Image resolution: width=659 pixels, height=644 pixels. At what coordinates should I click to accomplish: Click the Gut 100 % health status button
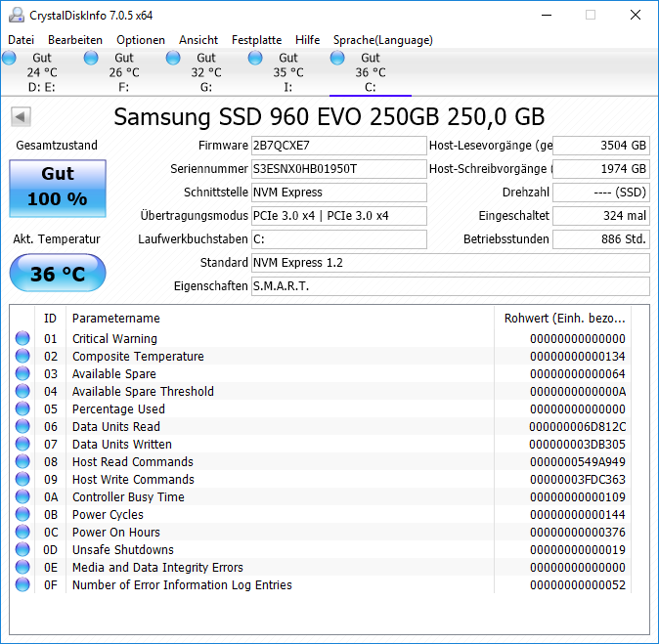[x=58, y=189]
